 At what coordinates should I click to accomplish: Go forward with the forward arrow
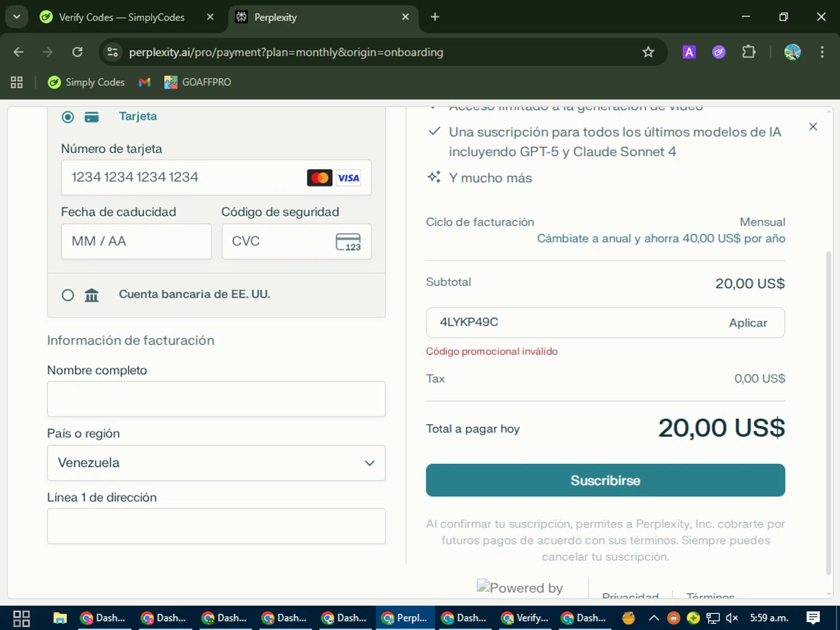point(48,52)
